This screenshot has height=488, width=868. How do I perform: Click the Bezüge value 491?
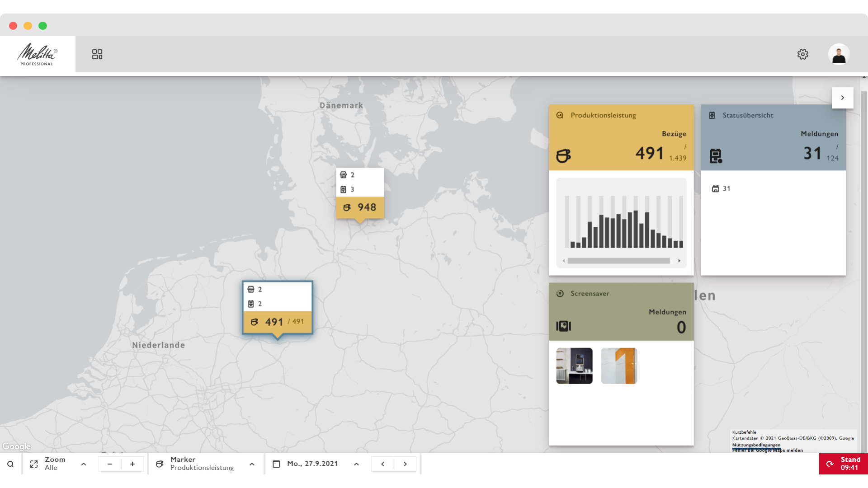pos(649,153)
